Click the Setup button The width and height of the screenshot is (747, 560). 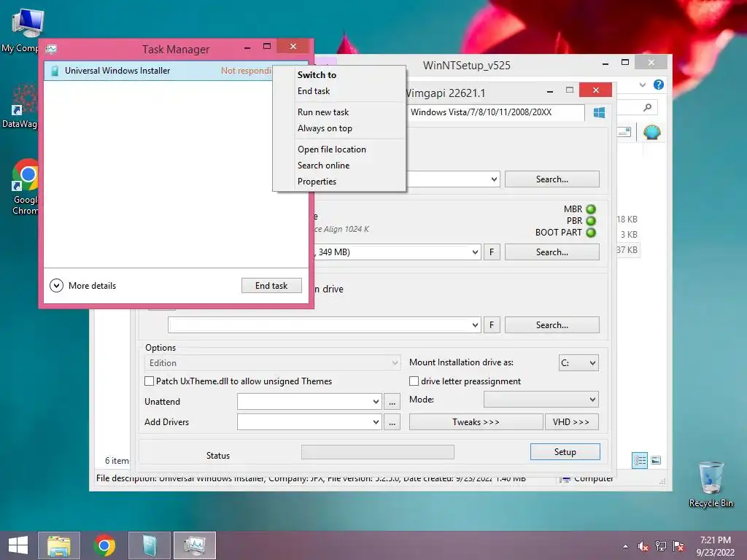click(x=565, y=452)
